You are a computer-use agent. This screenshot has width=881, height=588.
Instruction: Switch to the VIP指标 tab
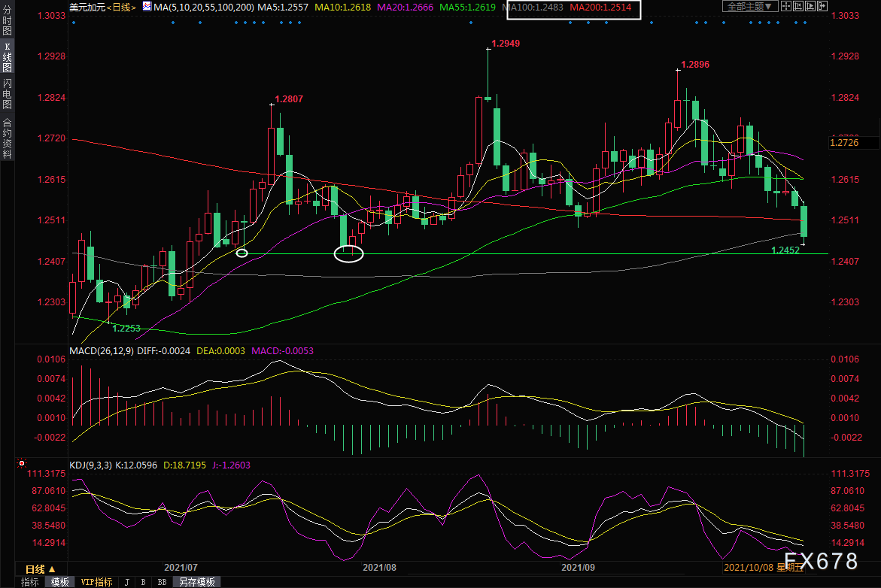coord(96,582)
